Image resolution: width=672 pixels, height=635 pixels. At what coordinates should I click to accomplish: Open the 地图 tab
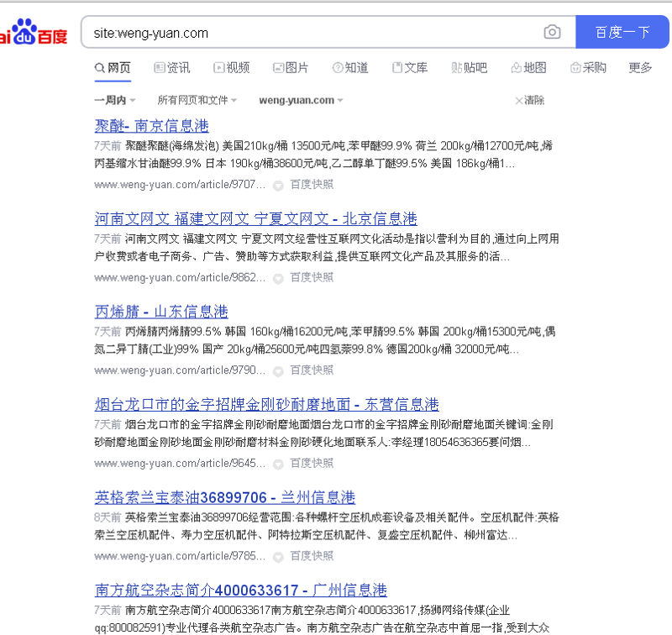pos(529,68)
